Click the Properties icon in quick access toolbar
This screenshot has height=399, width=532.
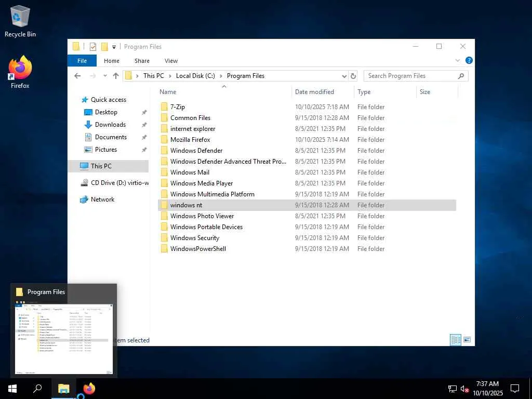pyautogui.click(x=92, y=47)
